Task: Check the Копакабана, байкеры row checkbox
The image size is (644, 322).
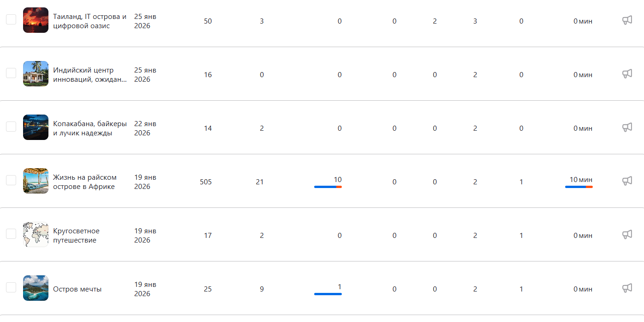Action: click(11, 127)
